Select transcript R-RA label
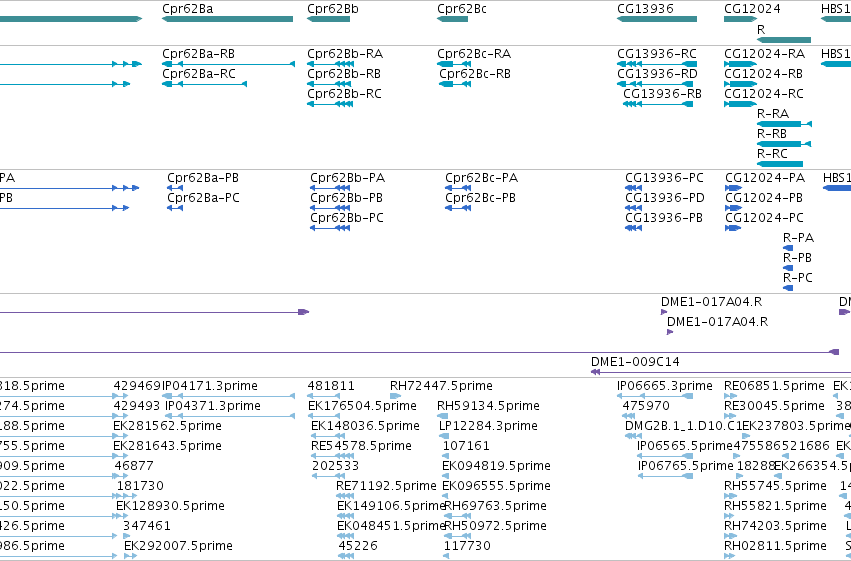851x561 pixels. pos(773,114)
